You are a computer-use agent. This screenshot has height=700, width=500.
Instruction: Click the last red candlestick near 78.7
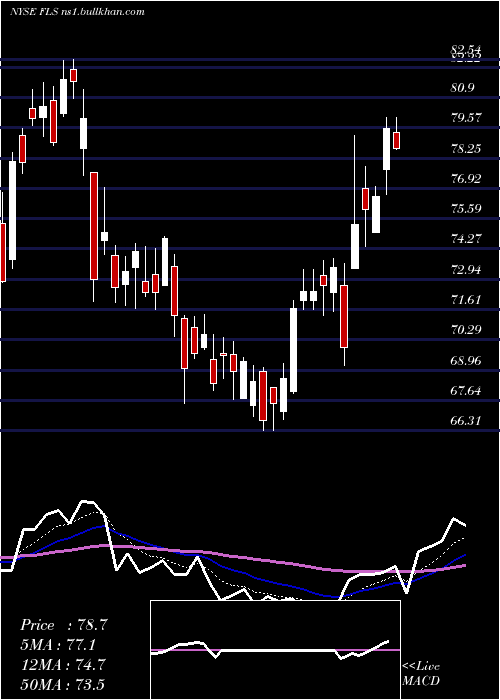click(x=396, y=141)
